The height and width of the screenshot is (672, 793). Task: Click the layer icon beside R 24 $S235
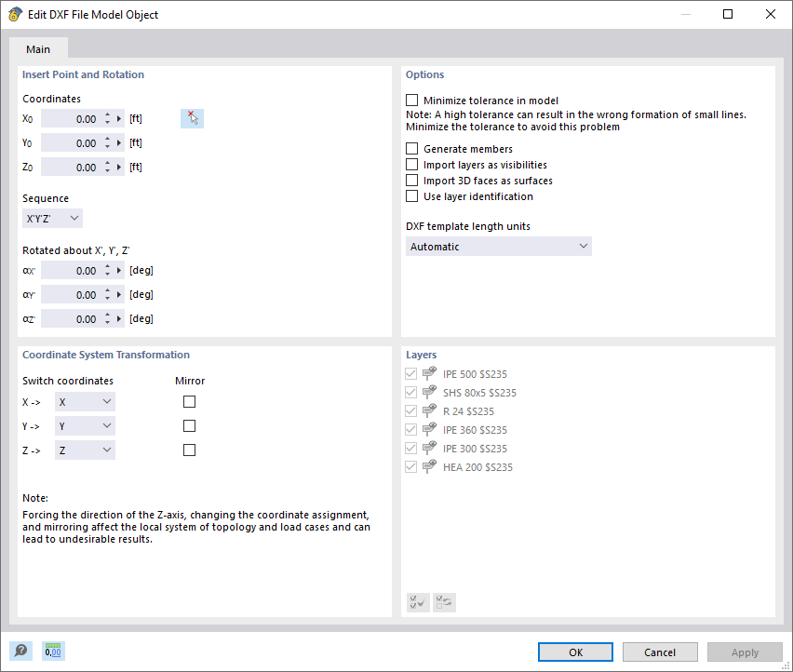[x=428, y=410]
